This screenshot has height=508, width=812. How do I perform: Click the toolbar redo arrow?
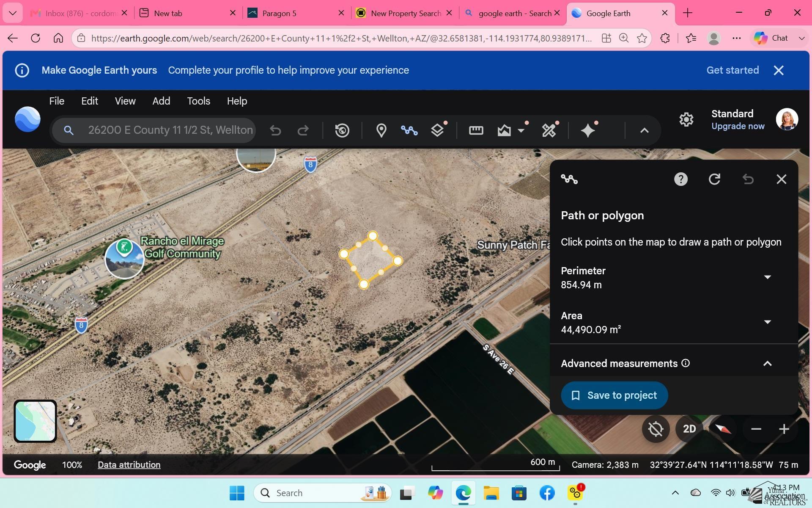point(303,130)
